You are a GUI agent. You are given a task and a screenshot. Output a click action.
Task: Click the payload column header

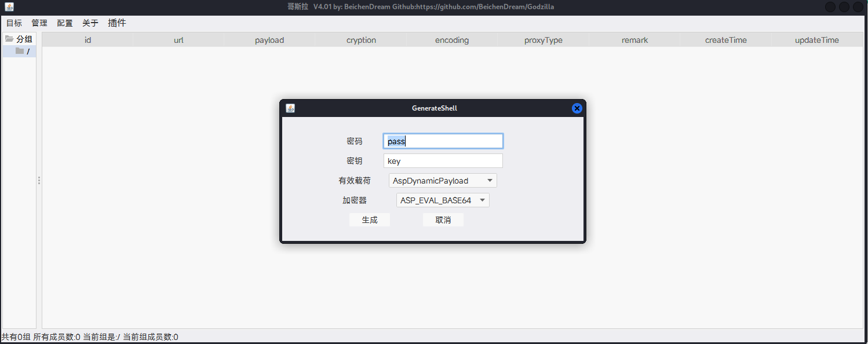click(269, 40)
